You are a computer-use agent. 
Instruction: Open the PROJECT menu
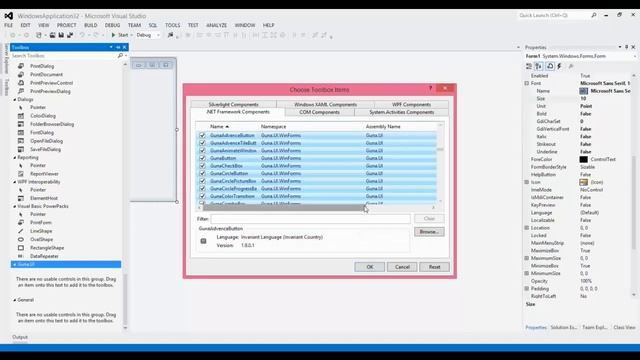pos(67,25)
